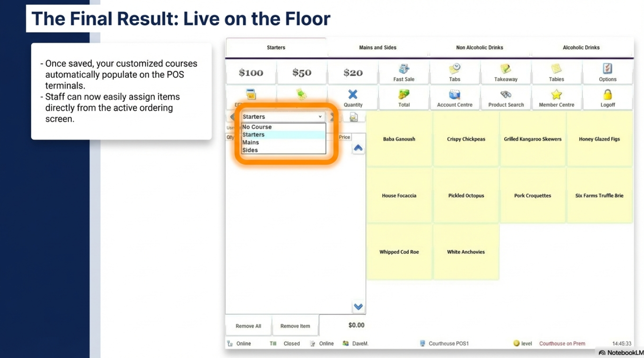Switch to the Mains and Sides tab

(x=378, y=48)
